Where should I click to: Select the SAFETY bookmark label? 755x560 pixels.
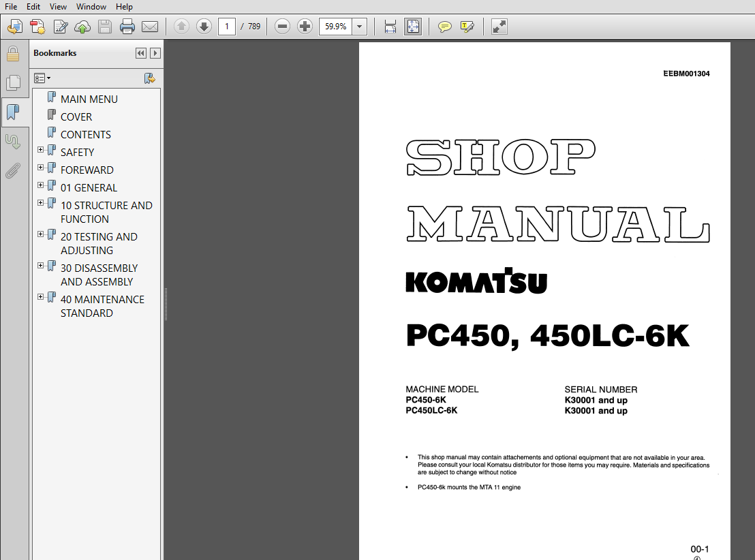pyautogui.click(x=77, y=153)
